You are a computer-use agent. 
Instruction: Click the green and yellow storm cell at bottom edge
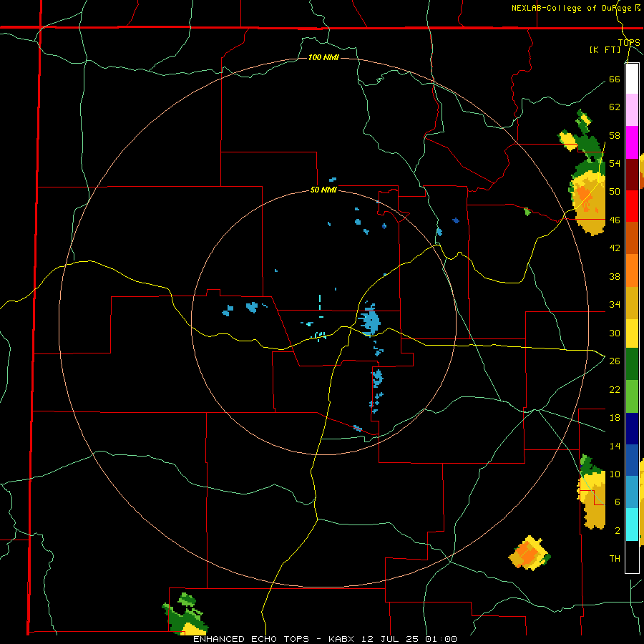coord(185,614)
